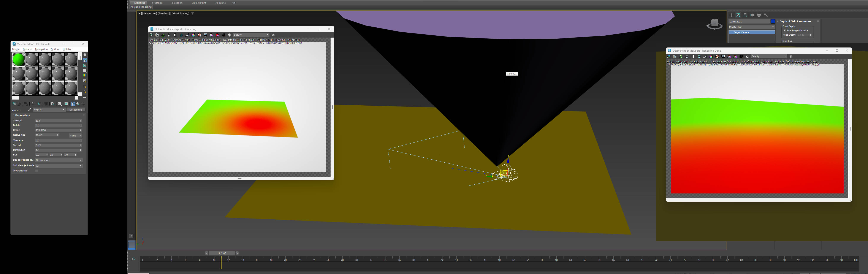Toggle Show End Result button in Material Editor
Image resolution: width=868 pixels, height=274 pixels.
[x=73, y=104]
